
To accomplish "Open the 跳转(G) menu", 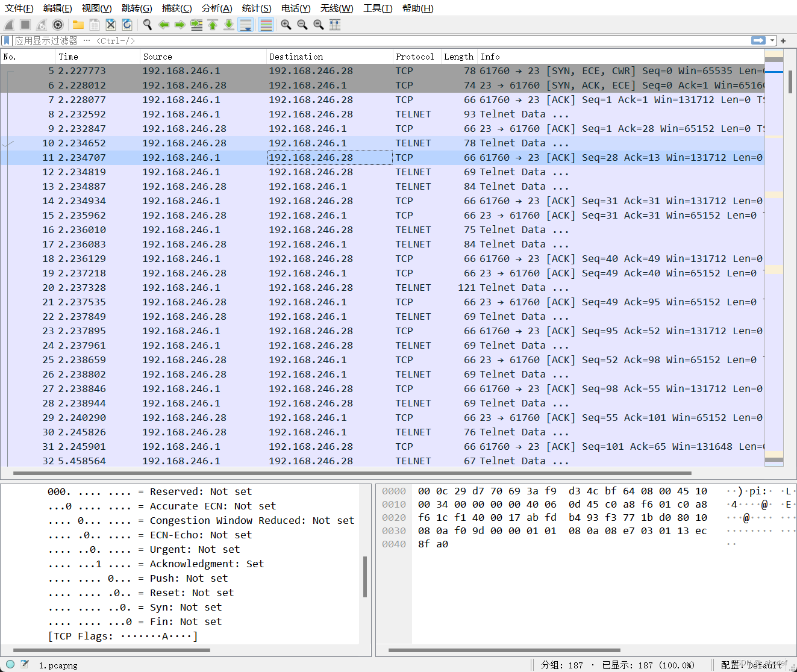I will coord(137,8).
